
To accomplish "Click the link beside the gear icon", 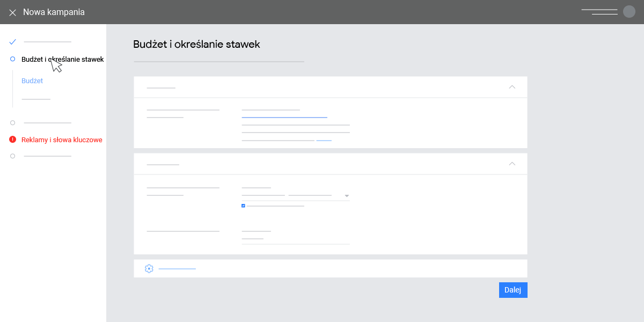I will [177, 268].
